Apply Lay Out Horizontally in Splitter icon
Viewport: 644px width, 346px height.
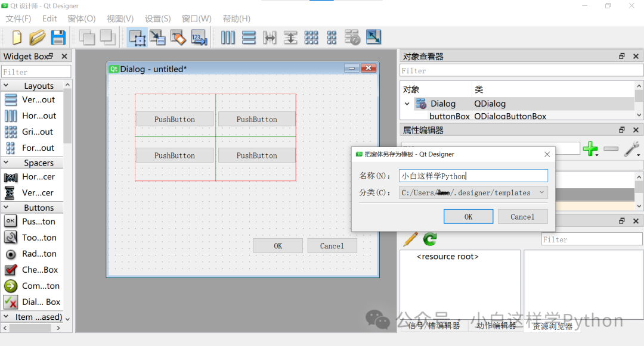coord(270,38)
